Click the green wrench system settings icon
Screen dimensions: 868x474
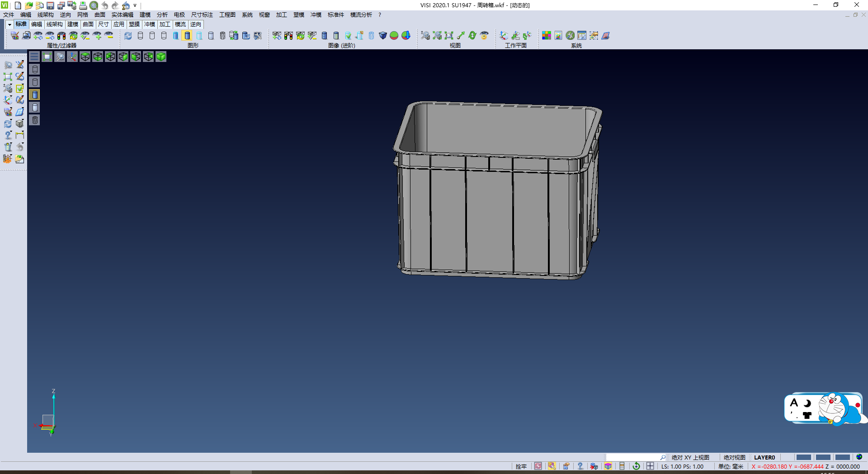(570, 36)
